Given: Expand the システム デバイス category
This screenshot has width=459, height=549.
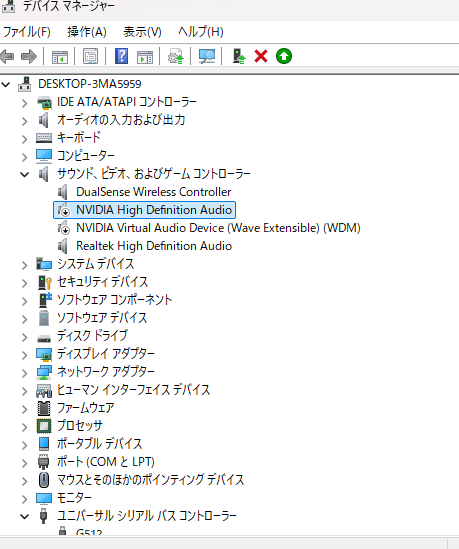Looking at the screenshot, I should click(25, 265).
